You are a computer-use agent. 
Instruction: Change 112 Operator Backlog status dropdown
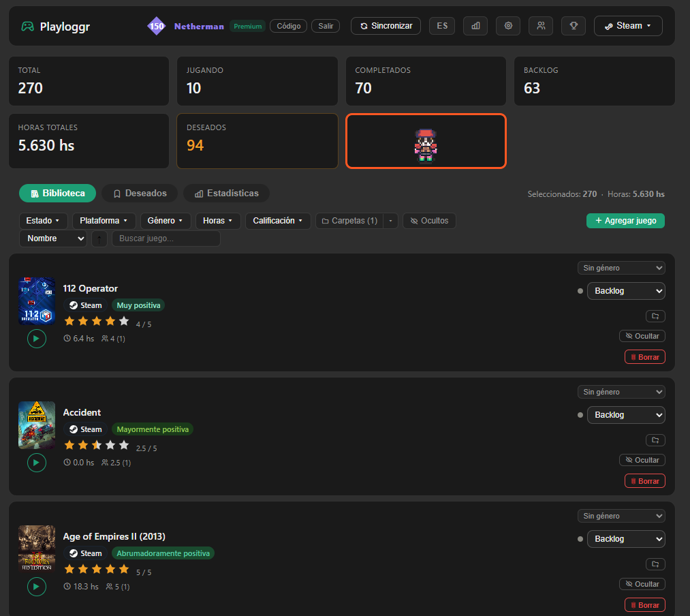click(626, 291)
